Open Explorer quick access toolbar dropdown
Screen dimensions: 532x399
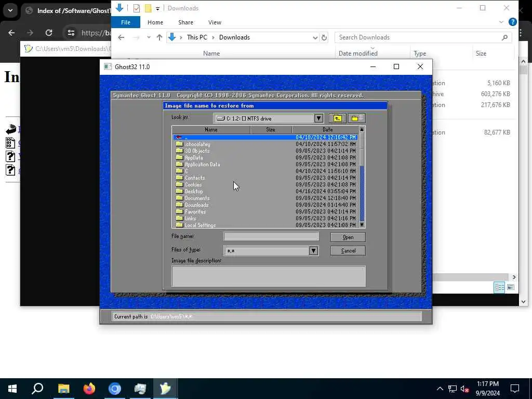point(158,8)
